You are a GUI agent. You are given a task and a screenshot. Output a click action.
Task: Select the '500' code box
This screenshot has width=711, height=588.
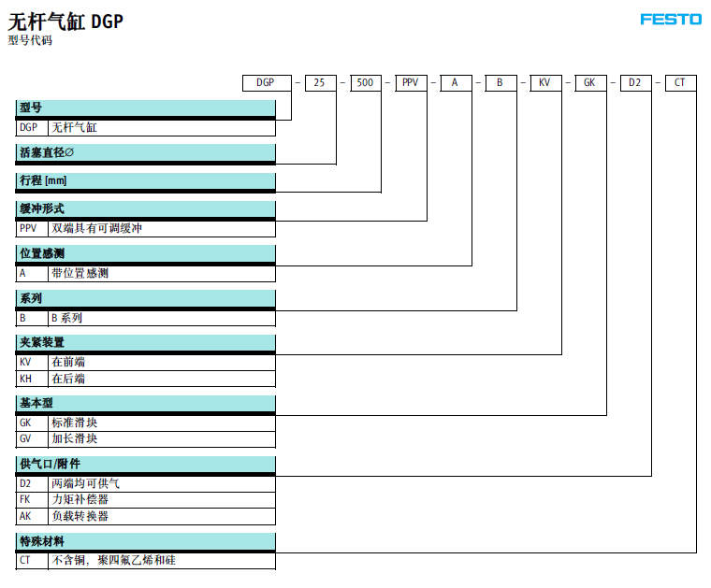click(366, 83)
